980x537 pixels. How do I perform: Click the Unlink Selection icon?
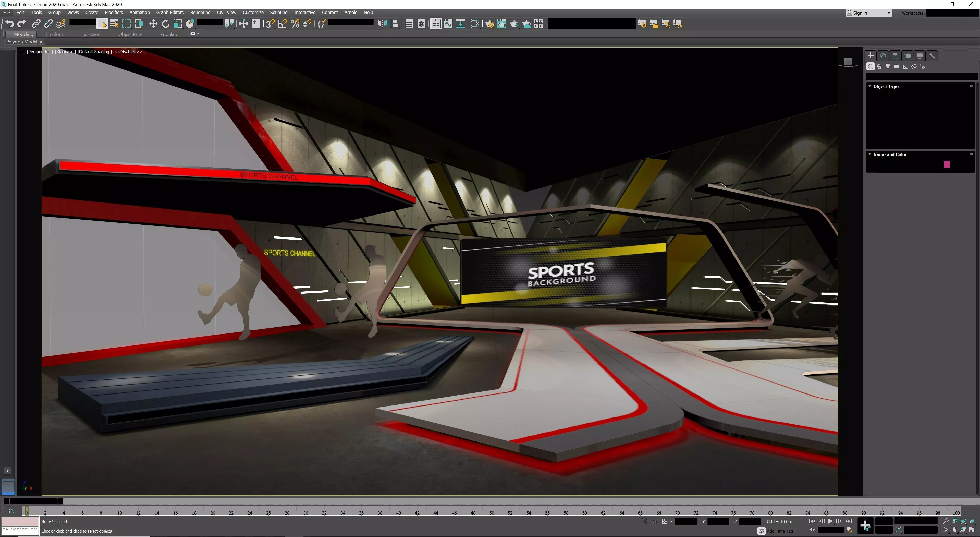[48, 23]
